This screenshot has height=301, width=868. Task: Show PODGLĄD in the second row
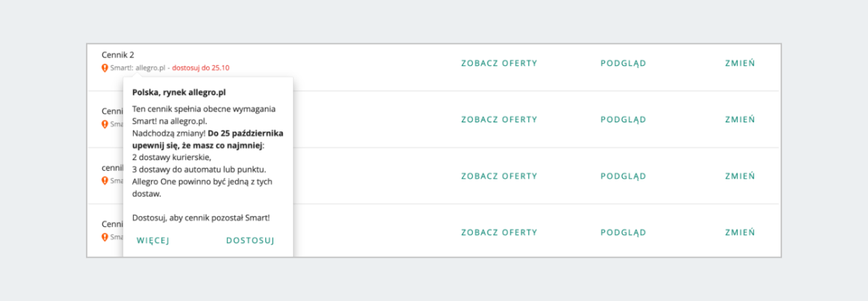pos(623,119)
